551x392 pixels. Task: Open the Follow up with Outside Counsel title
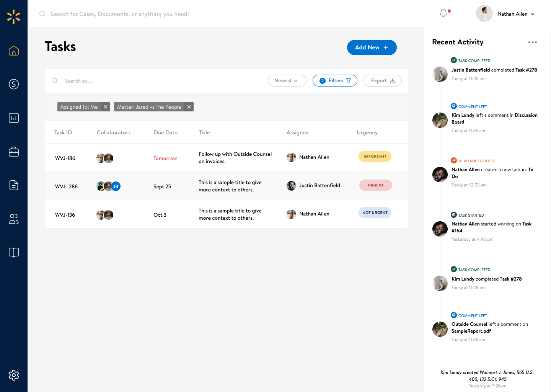point(235,158)
